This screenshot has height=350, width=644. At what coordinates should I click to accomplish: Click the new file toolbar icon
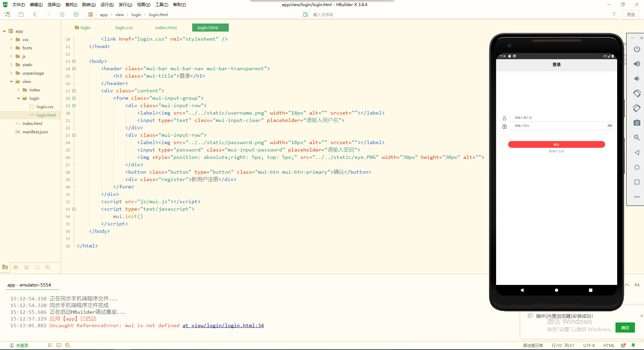point(7,14)
